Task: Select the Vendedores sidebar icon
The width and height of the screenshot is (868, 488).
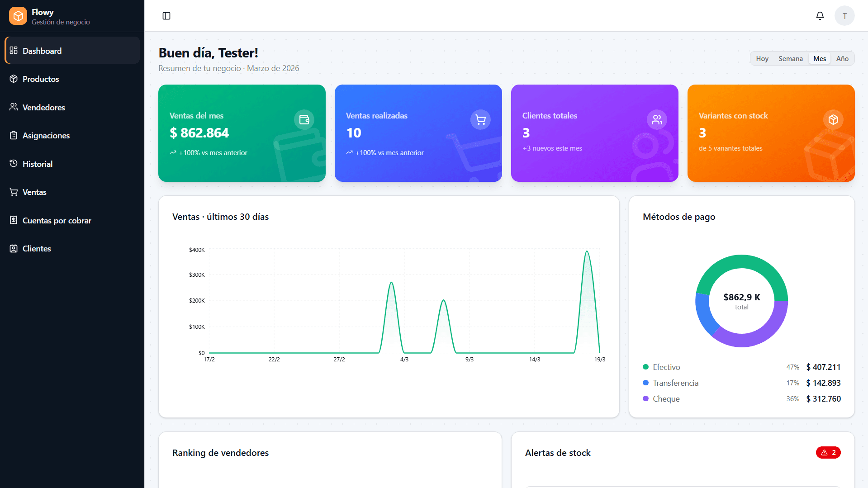Action: pos(14,107)
